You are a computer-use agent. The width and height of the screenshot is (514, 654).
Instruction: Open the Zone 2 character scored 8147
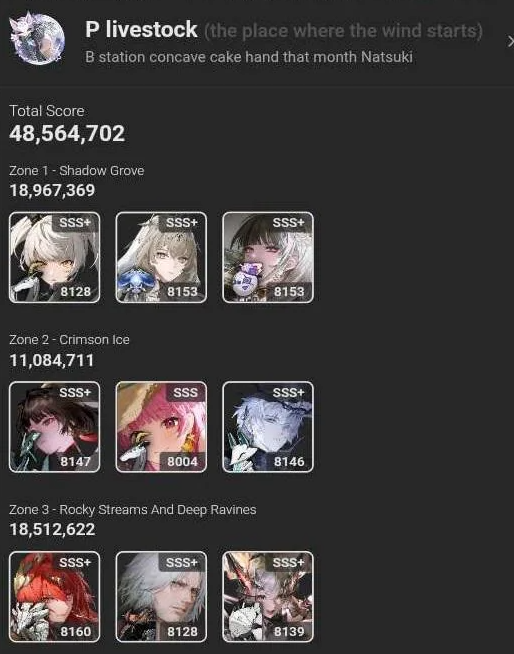[x=54, y=427]
